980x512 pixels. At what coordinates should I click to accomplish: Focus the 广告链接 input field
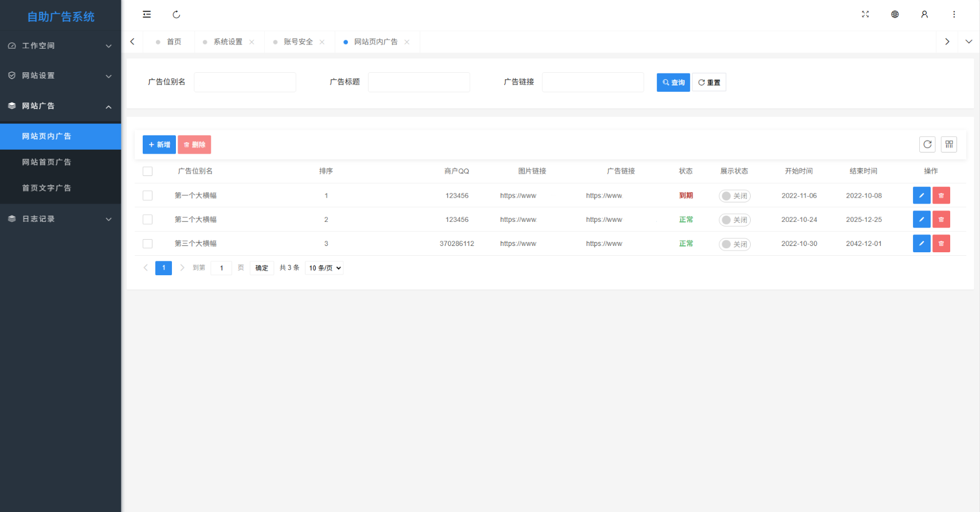click(x=593, y=82)
